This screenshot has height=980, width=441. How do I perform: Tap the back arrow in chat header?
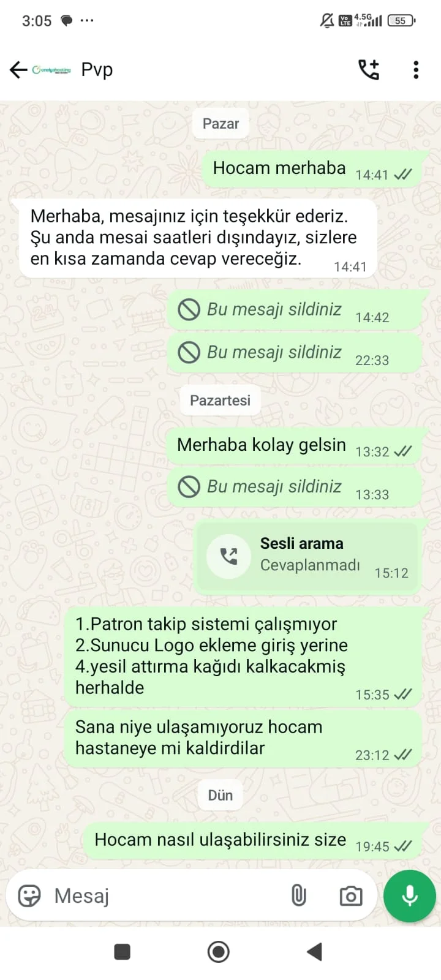coord(18,70)
